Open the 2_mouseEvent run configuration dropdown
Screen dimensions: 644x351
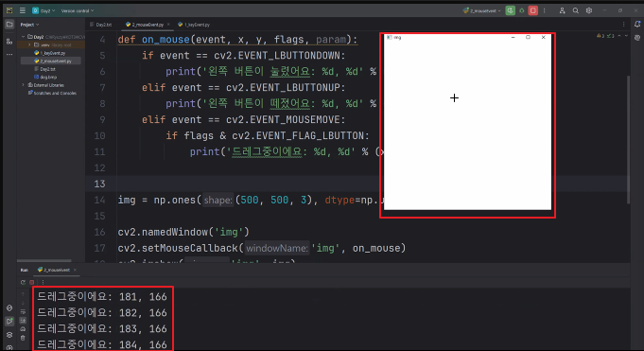click(481, 10)
